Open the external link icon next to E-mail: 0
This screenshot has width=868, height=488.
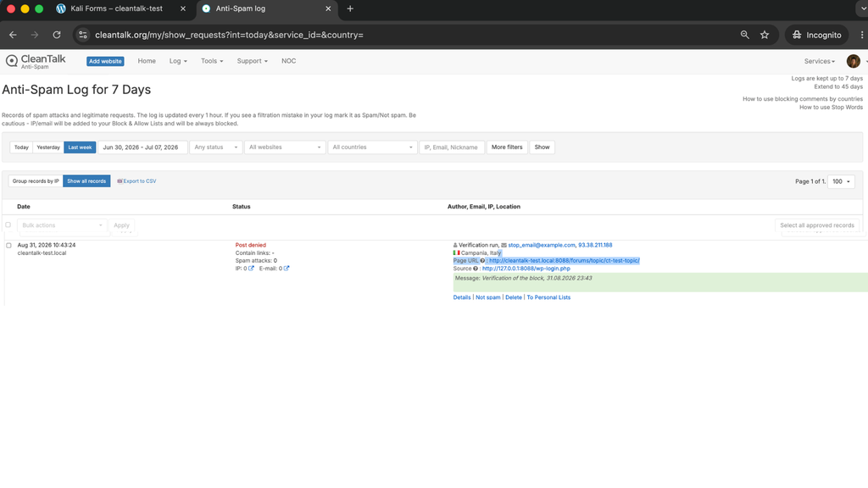(287, 269)
